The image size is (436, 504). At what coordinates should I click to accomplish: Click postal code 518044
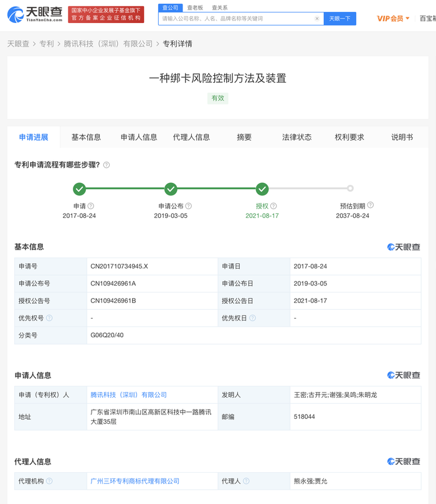click(x=304, y=416)
